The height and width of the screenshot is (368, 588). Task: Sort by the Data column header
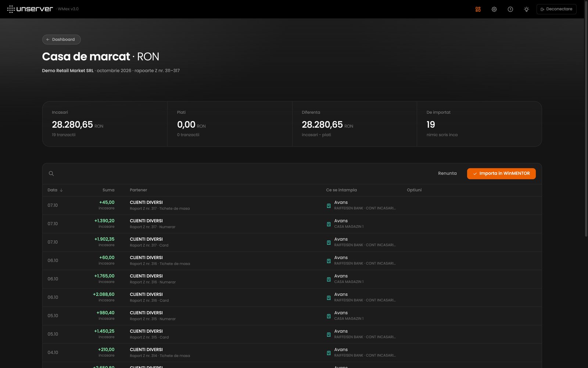coord(55,190)
